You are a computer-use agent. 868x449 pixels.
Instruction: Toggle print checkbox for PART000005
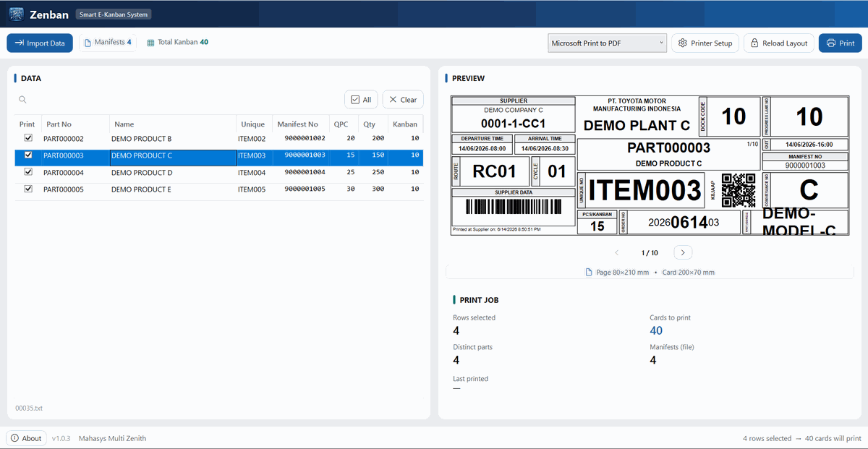coord(28,189)
